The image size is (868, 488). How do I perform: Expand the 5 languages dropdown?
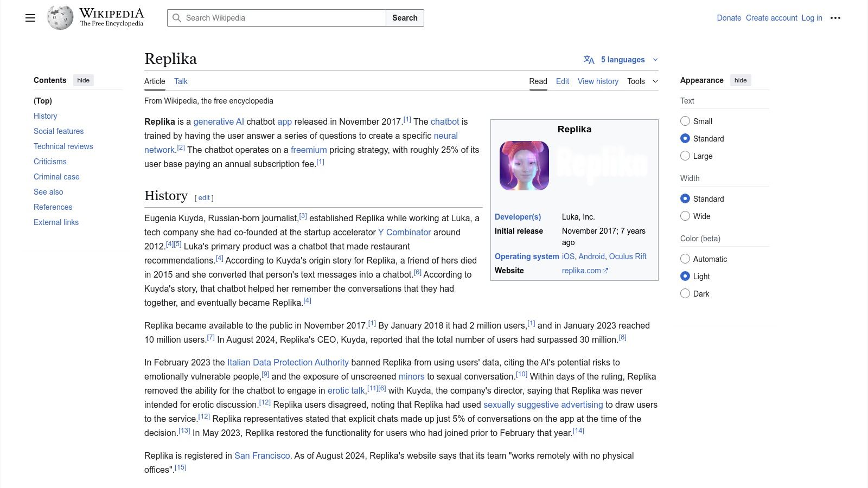[x=622, y=60]
